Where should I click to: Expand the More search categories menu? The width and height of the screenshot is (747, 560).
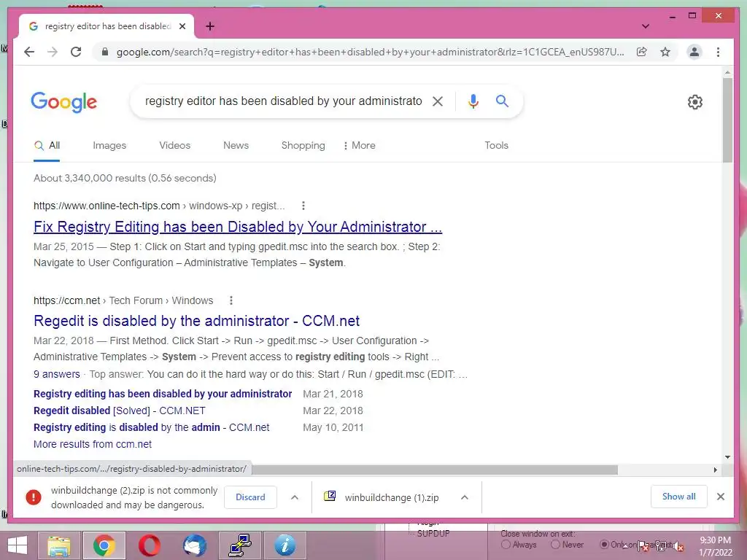click(x=359, y=145)
